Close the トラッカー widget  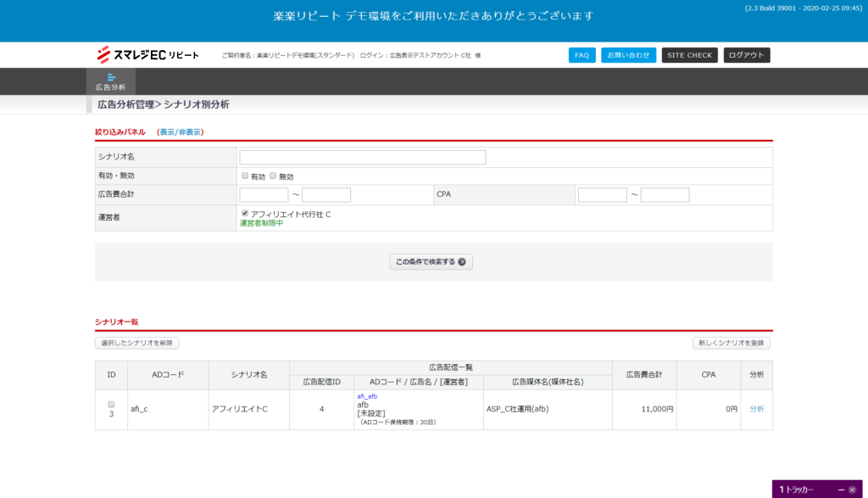(x=853, y=490)
